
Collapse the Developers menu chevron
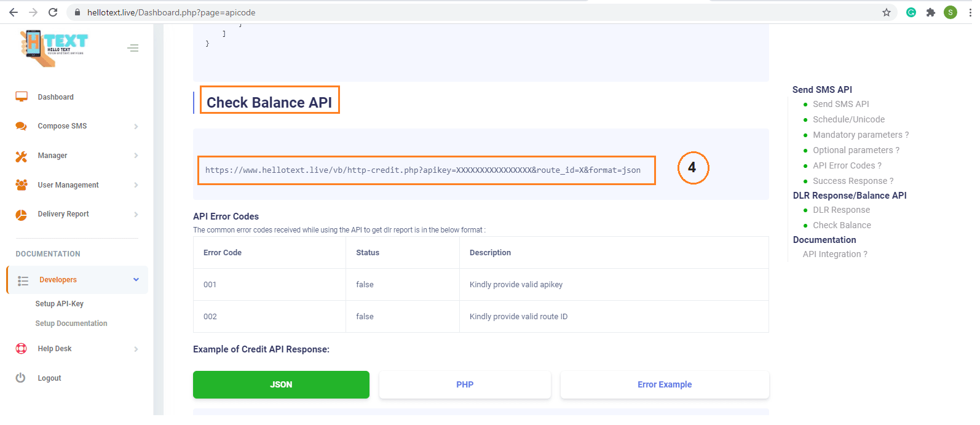coord(136,280)
